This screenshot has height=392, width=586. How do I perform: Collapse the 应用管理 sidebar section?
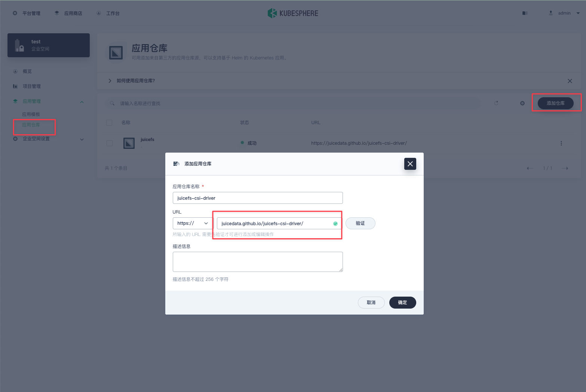82,101
